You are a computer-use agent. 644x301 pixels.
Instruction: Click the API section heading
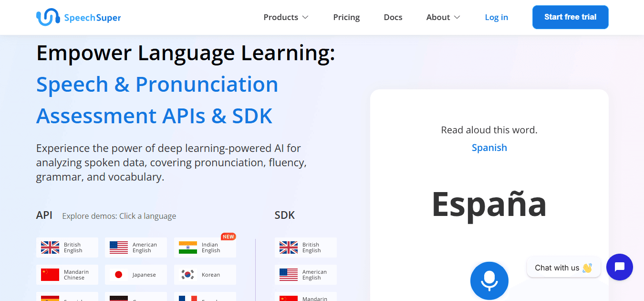coord(44,215)
